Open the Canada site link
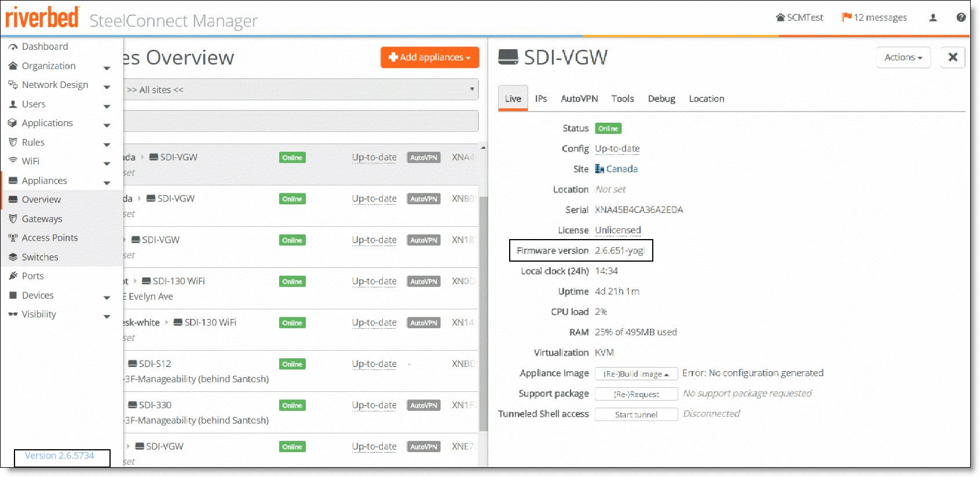The height and width of the screenshot is (477, 980). tap(622, 169)
